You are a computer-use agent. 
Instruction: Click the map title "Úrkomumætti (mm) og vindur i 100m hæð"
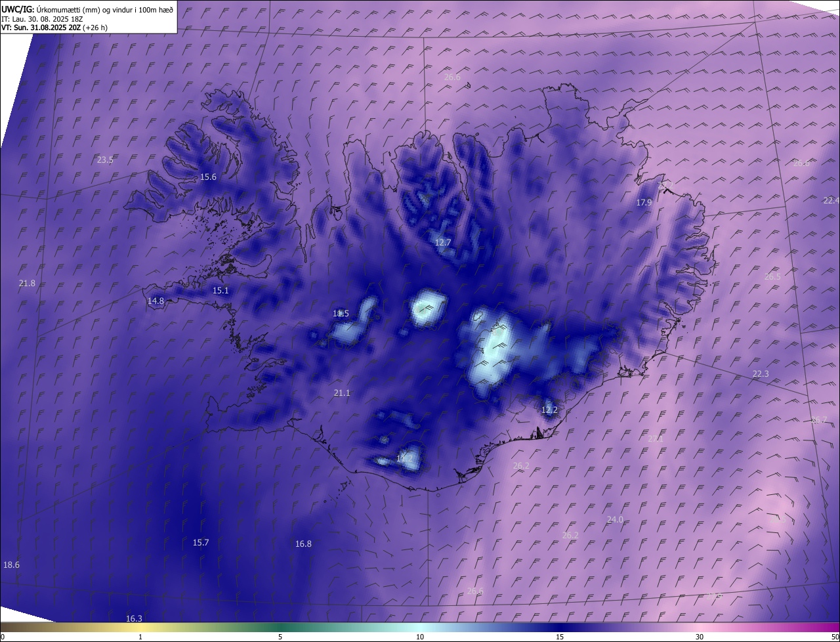tap(106, 9)
